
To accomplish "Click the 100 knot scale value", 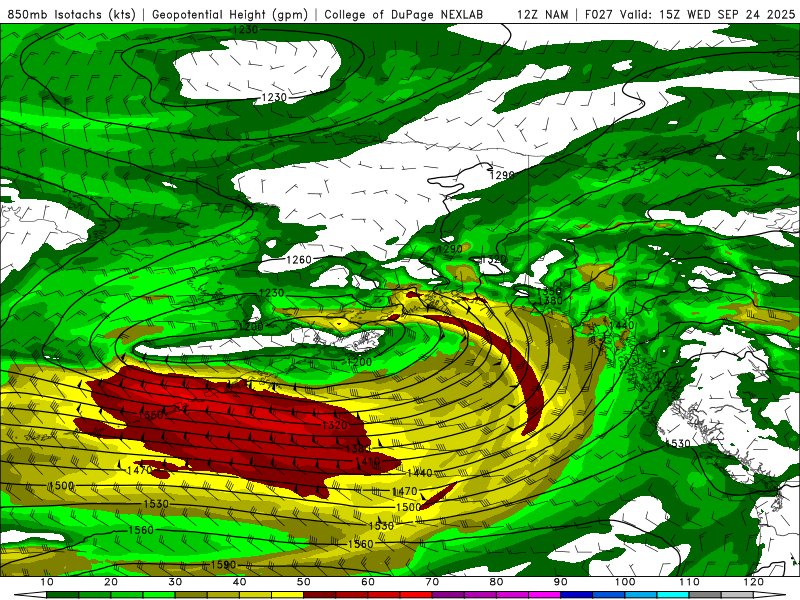I will click(625, 582).
